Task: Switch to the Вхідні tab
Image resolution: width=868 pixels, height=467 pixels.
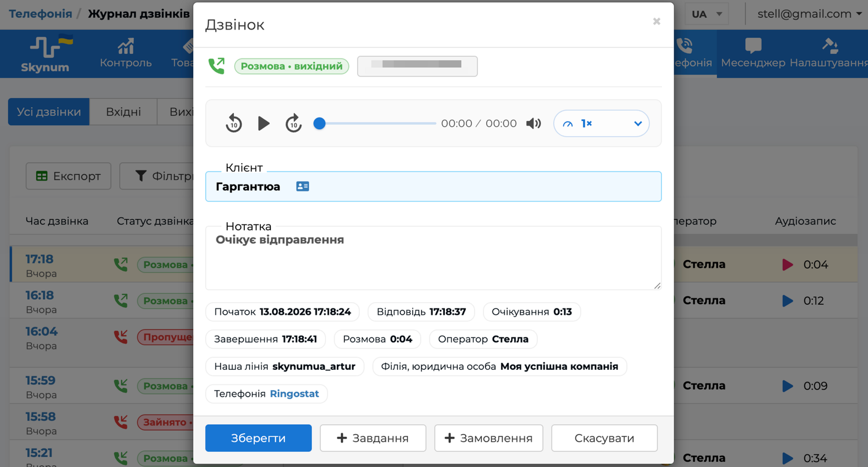Action: coord(123,112)
